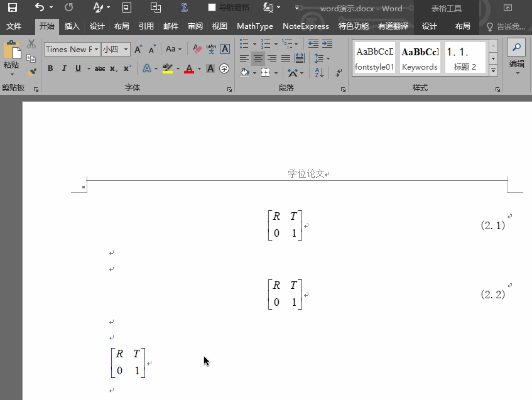532x400 pixels.
Task: Toggle left text alignment
Action: click(244, 58)
